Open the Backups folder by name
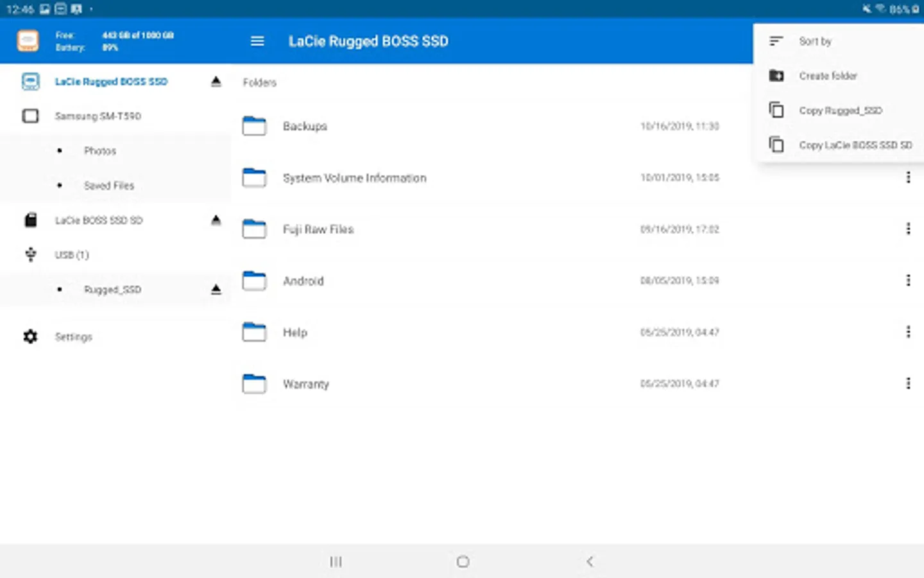The image size is (924, 578). [305, 127]
